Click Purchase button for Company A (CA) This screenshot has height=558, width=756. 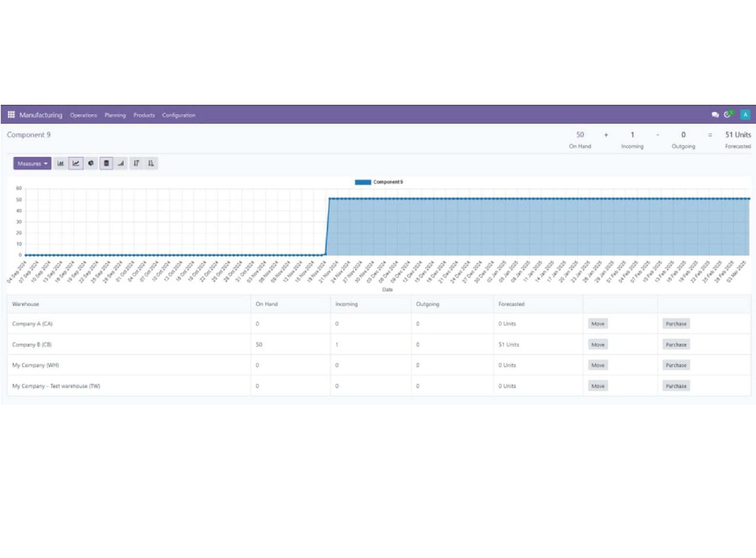coord(676,324)
